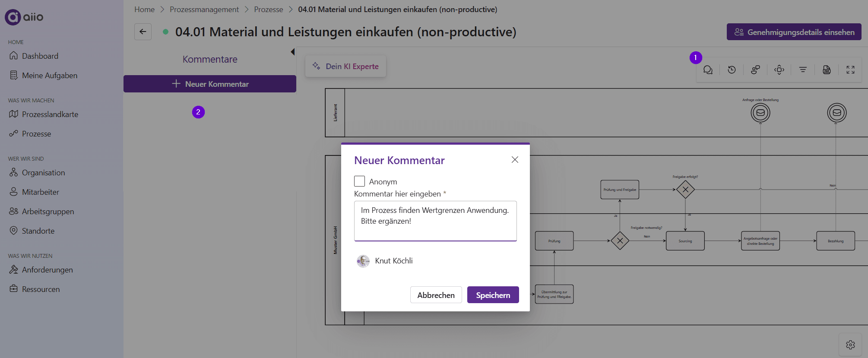Go back with the arrow button
The image size is (868, 358).
coord(143,32)
